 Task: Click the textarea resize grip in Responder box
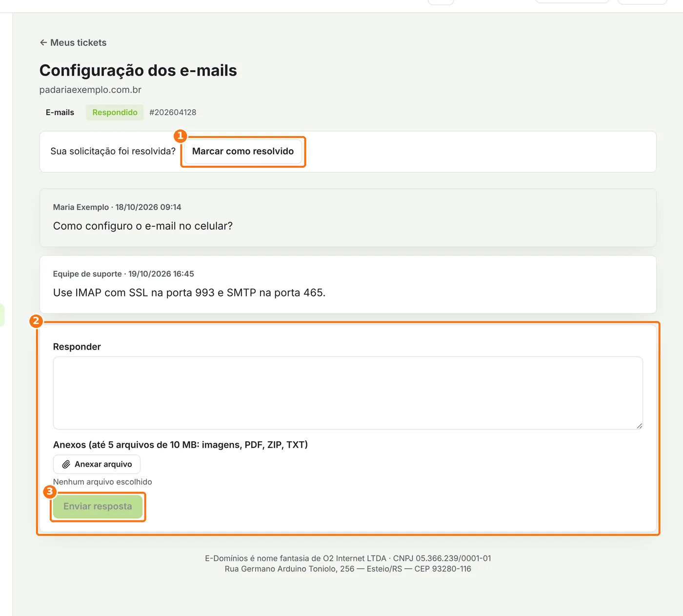639,426
